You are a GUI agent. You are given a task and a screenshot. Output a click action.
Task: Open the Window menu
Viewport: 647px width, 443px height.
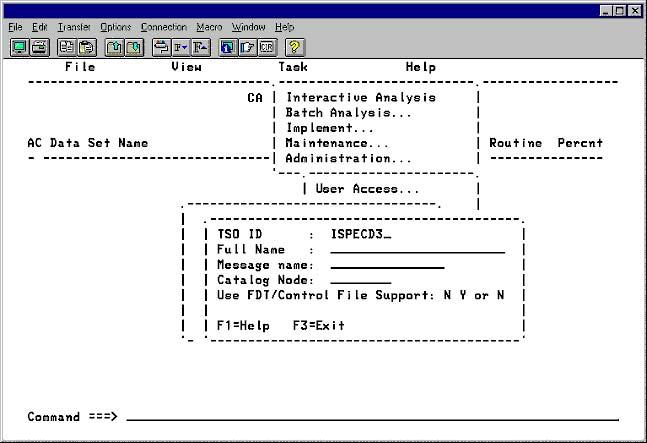point(248,27)
